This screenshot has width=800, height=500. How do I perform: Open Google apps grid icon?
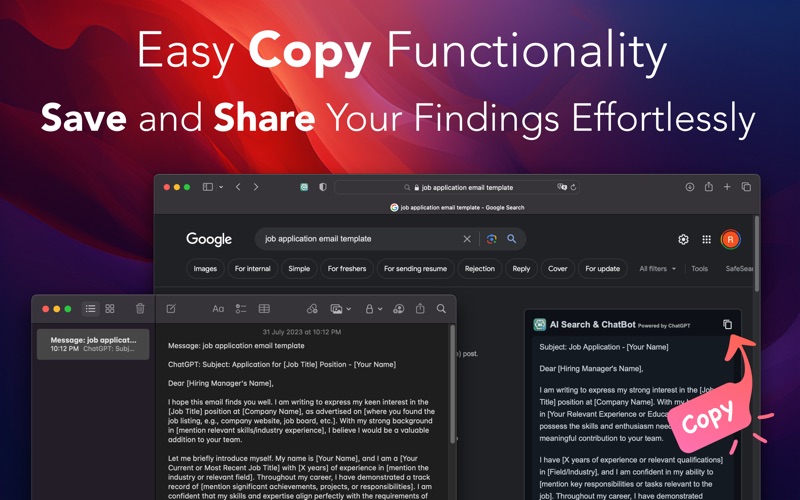coord(707,239)
